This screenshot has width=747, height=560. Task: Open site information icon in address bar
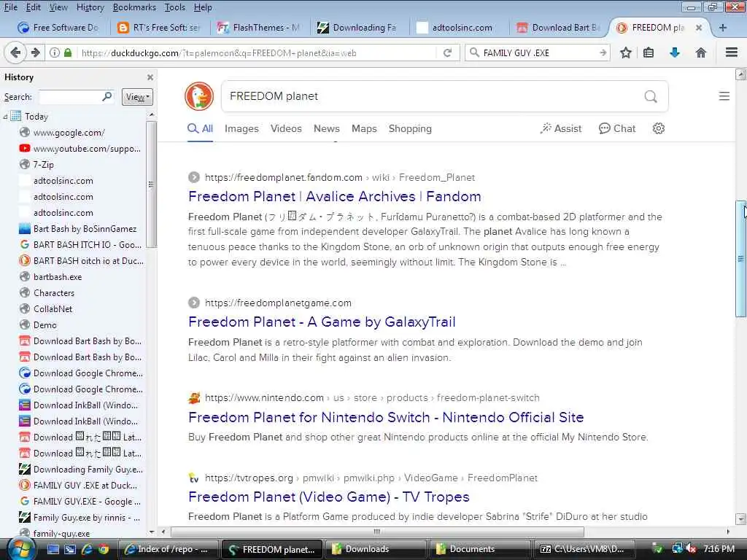tap(55, 52)
